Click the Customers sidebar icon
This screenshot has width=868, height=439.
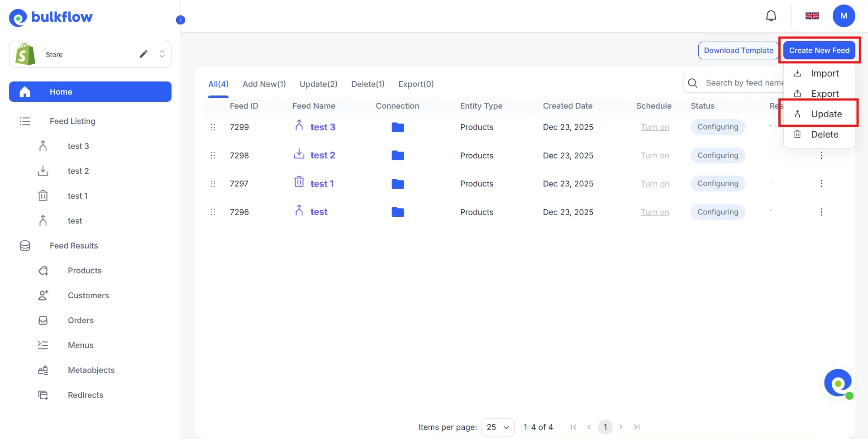point(43,295)
